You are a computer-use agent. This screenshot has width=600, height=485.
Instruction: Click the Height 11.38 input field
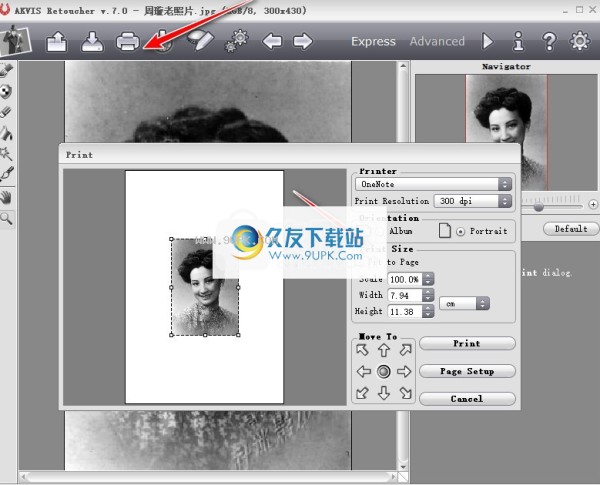[x=405, y=311]
